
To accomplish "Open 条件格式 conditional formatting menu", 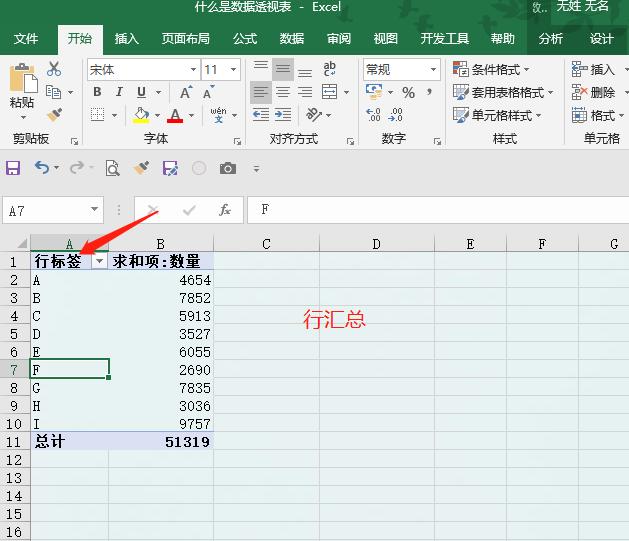I will (491, 69).
